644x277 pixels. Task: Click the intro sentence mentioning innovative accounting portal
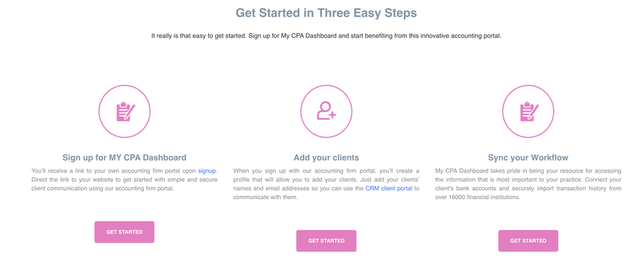326,36
